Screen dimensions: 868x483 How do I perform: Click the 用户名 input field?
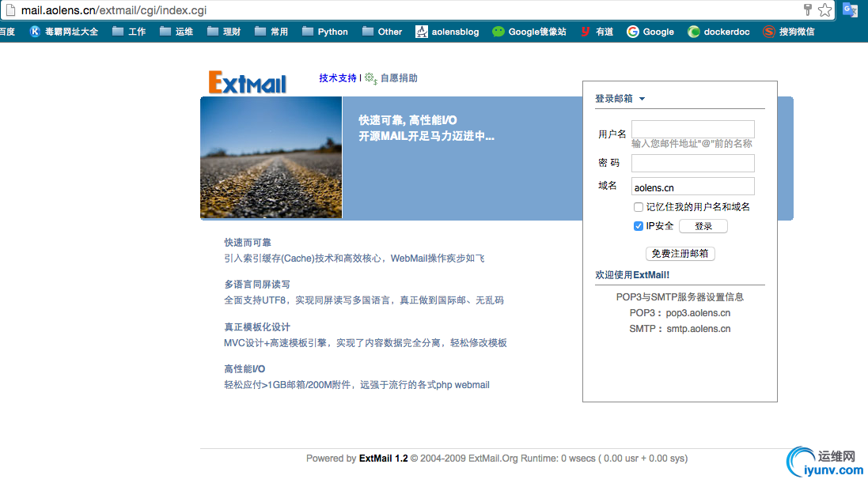coord(692,128)
